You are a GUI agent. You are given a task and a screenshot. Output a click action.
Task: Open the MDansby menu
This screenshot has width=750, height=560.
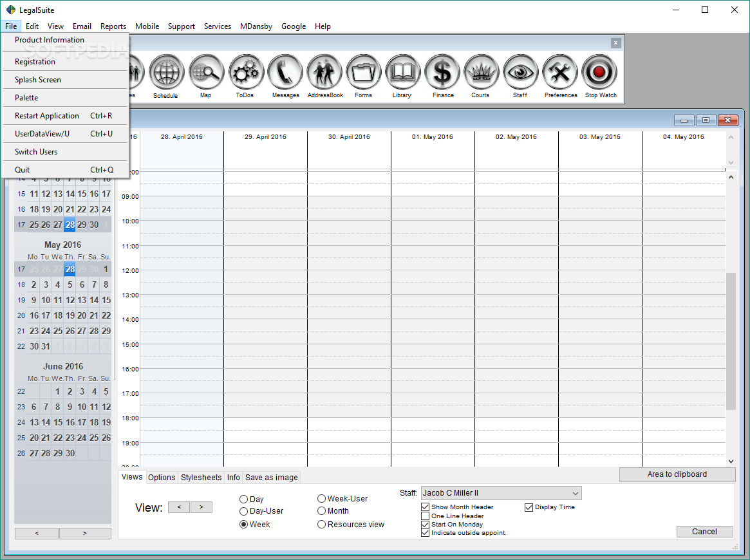tap(256, 26)
